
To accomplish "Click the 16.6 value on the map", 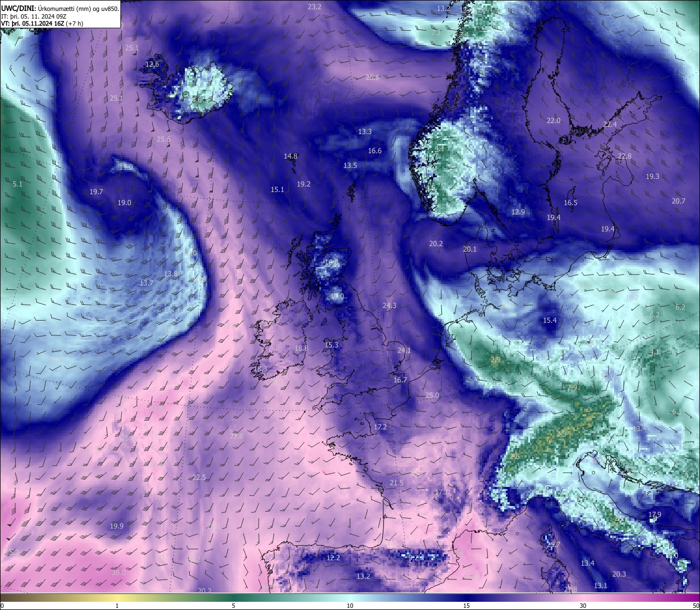I will [375, 150].
